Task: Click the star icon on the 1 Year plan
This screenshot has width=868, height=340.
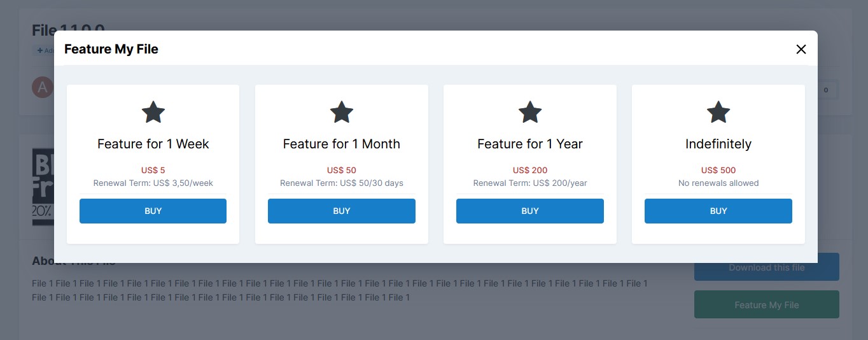Action: pos(529,113)
